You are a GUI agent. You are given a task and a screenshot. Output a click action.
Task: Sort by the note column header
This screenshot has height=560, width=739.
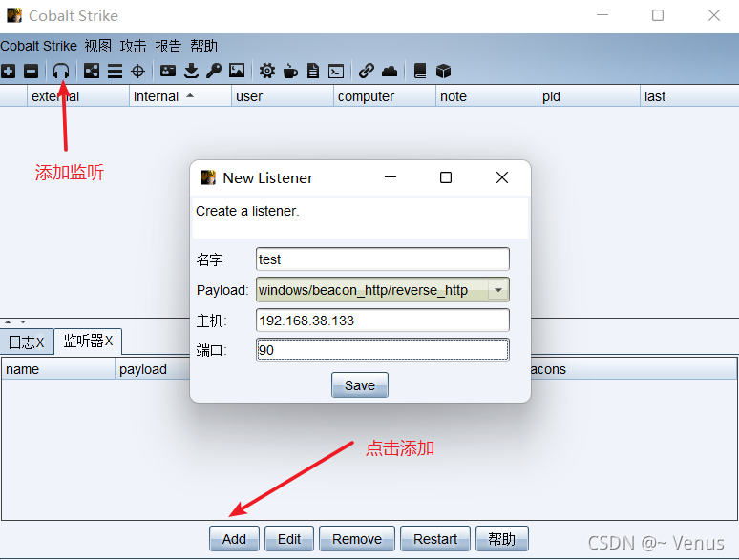click(487, 96)
